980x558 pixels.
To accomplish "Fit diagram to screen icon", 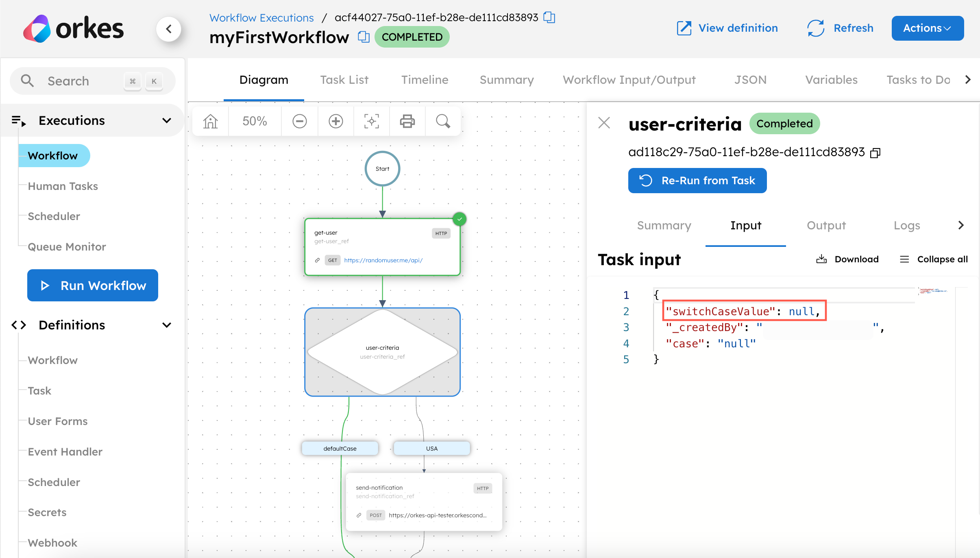I will 372,121.
